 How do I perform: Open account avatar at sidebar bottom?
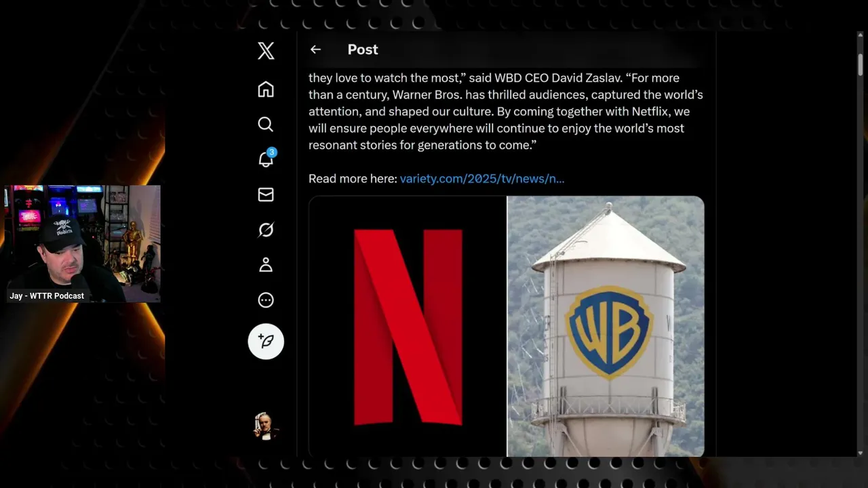(x=266, y=426)
